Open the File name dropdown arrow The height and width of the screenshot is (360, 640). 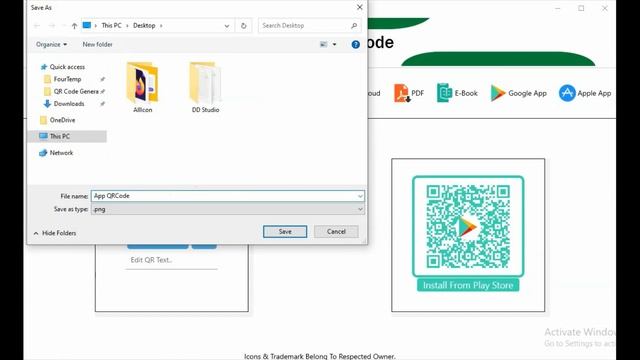[x=360, y=196]
